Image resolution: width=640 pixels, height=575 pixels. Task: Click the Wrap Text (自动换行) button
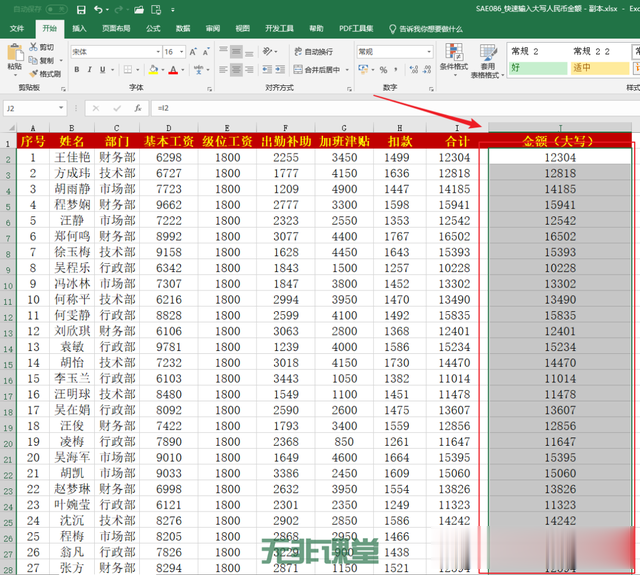313,52
